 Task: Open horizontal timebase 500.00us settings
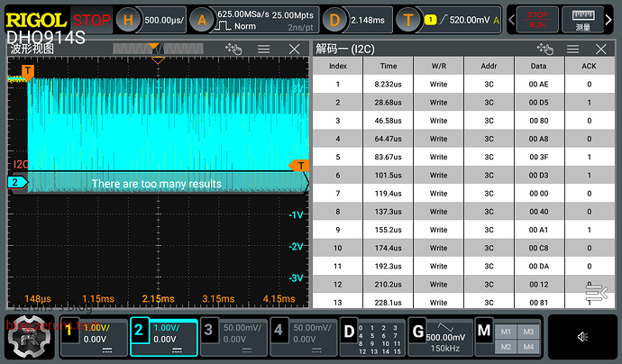(x=151, y=19)
